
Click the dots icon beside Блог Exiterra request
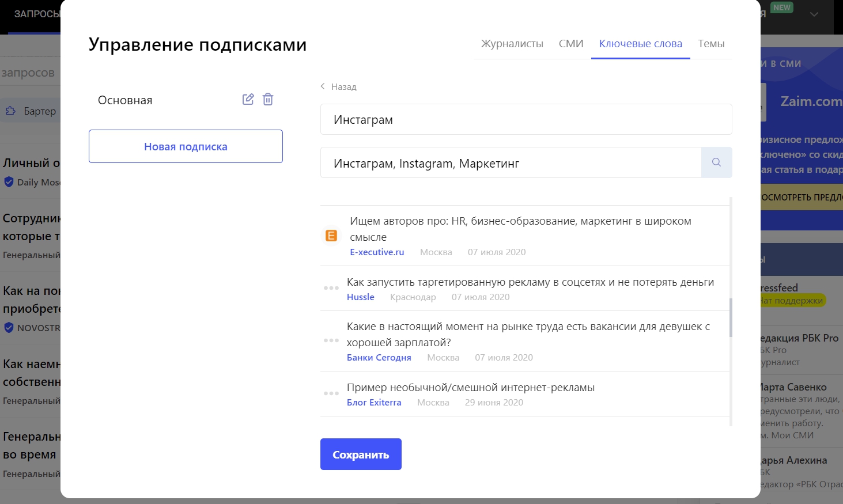pos(331,394)
